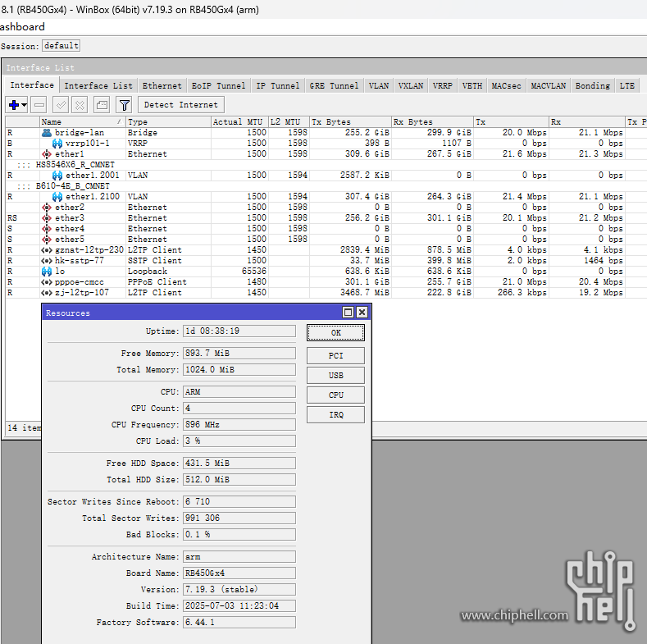
Task: Sort by the Type column header
Action: coord(168,121)
